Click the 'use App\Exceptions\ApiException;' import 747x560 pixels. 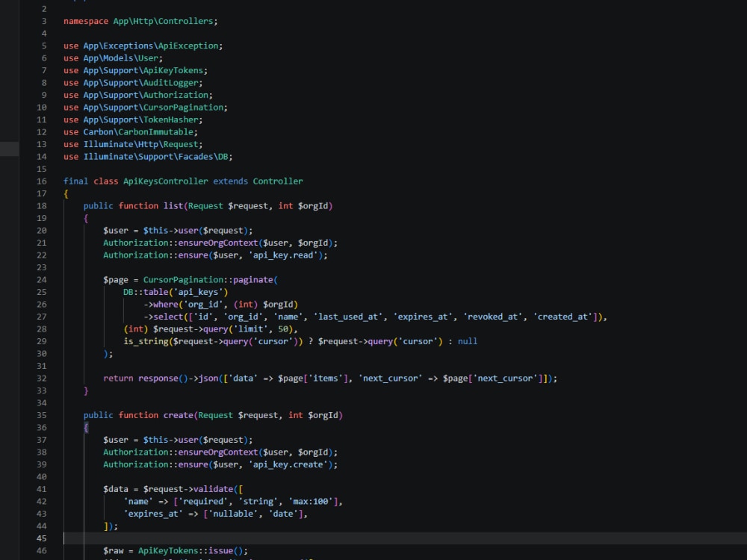point(143,46)
